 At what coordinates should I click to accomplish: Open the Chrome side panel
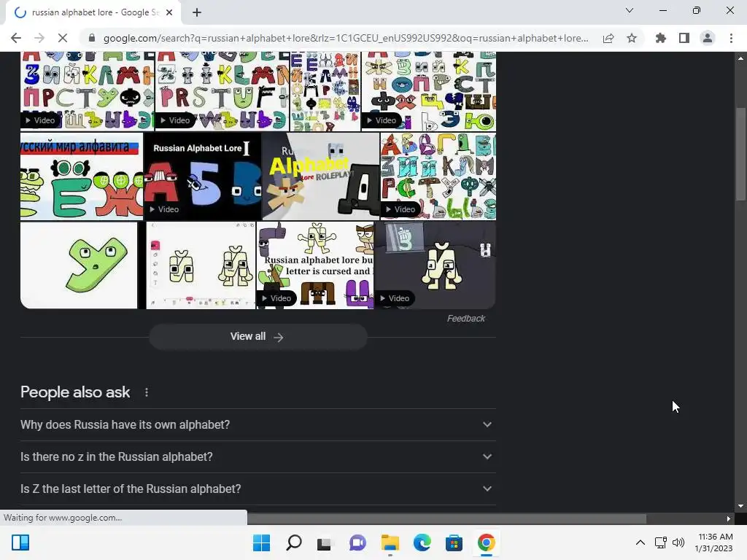684,38
